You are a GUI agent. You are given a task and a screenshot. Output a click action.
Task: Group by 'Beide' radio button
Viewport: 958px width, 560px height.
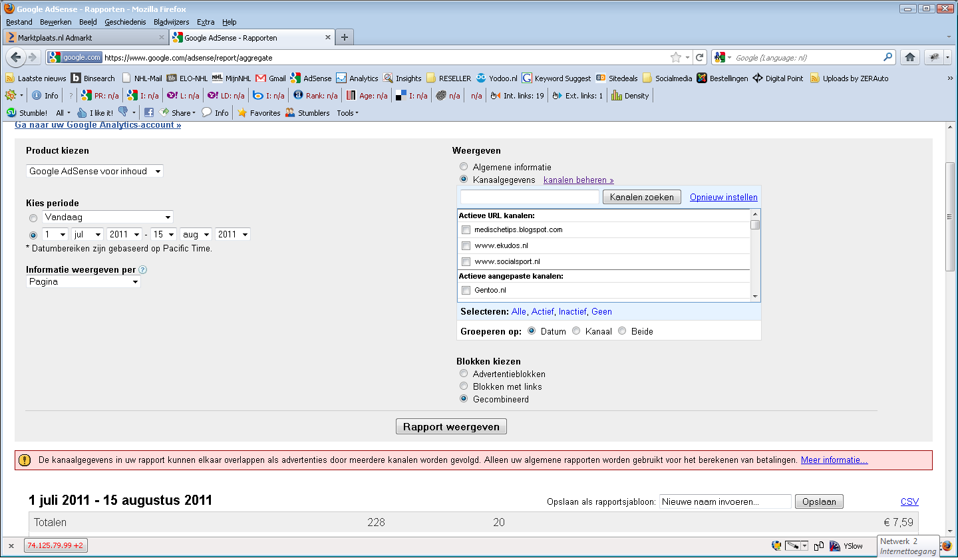(x=622, y=331)
